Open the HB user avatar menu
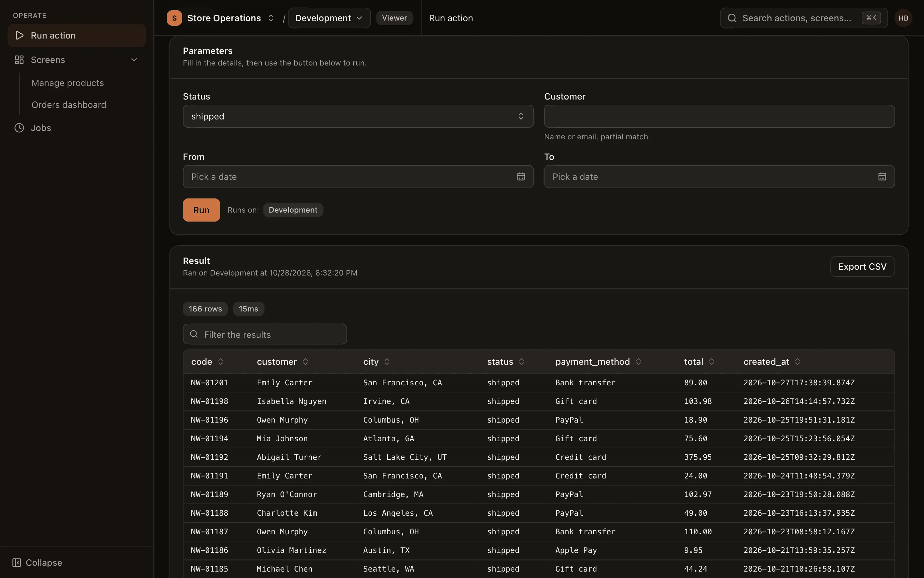The width and height of the screenshot is (924, 578). point(903,18)
